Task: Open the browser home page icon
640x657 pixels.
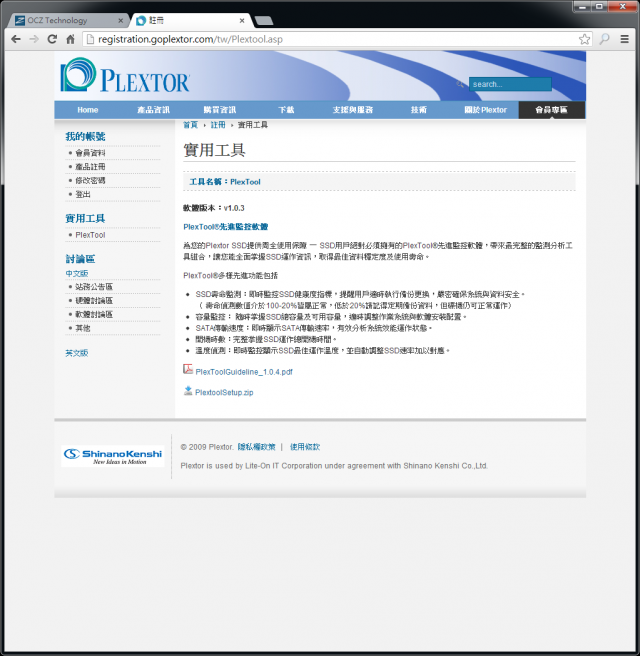Action: coord(70,39)
